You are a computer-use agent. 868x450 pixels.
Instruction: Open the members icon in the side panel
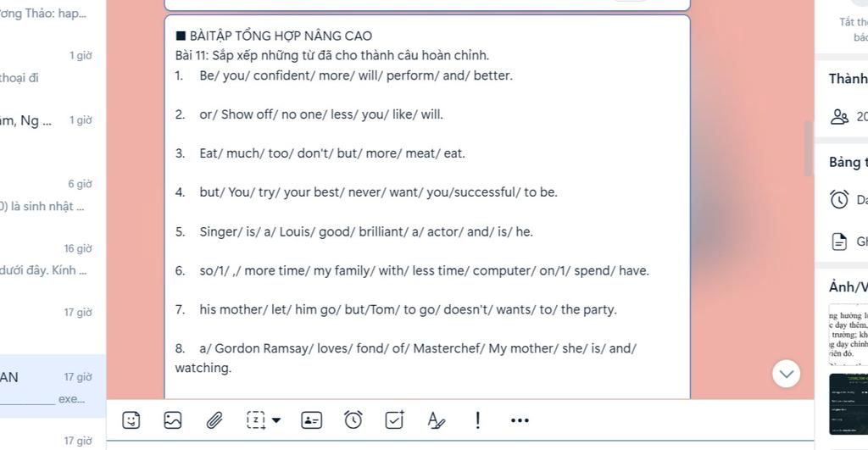tap(839, 117)
